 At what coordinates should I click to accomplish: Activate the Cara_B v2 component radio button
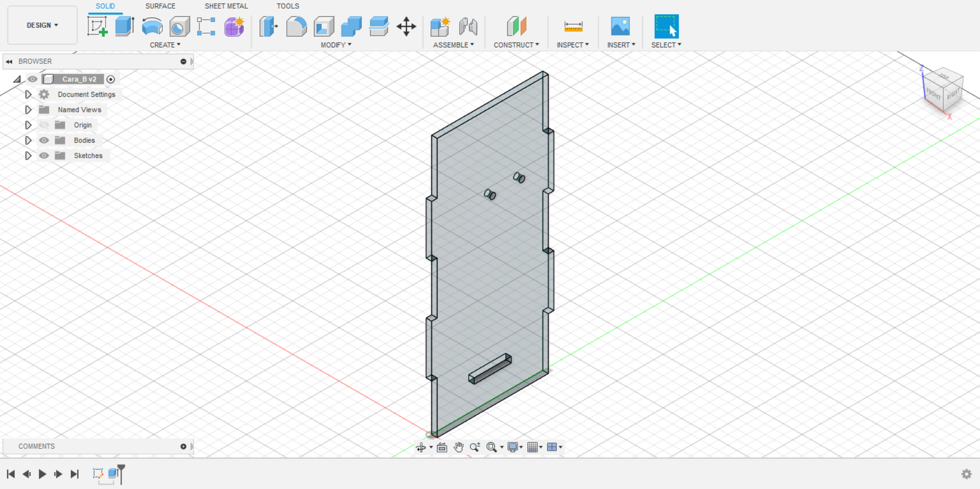click(x=111, y=79)
